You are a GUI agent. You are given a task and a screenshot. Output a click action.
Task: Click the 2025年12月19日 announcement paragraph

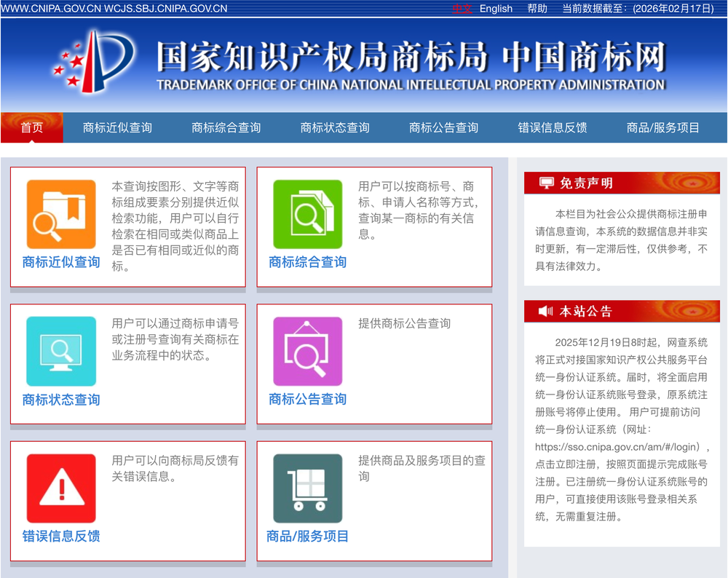(621, 429)
